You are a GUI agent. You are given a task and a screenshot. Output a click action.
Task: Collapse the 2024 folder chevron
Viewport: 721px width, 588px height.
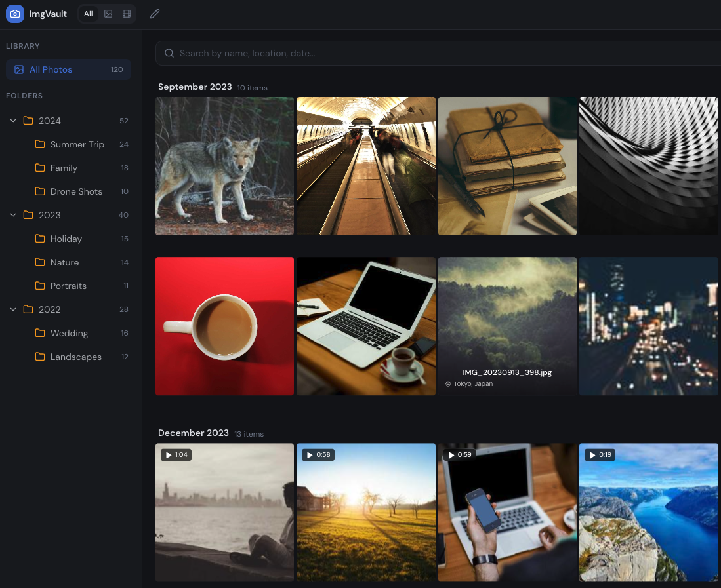pyautogui.click(x=13, y=121)
